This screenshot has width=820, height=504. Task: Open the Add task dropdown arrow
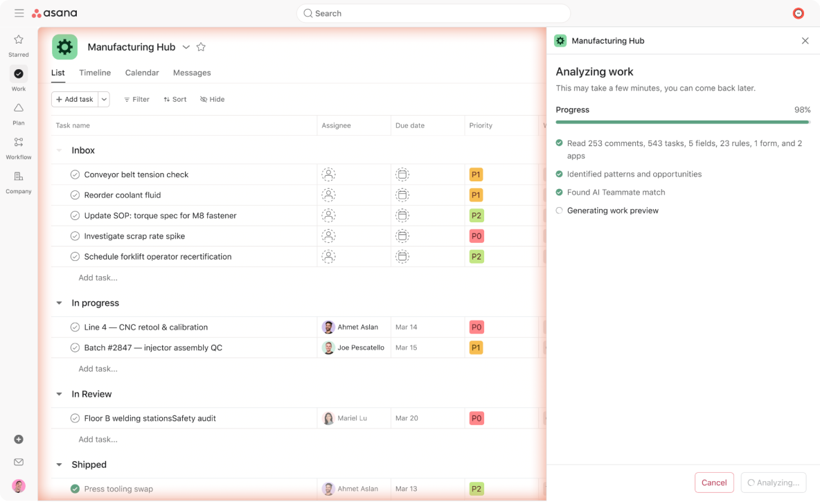(x=104, y=99)
